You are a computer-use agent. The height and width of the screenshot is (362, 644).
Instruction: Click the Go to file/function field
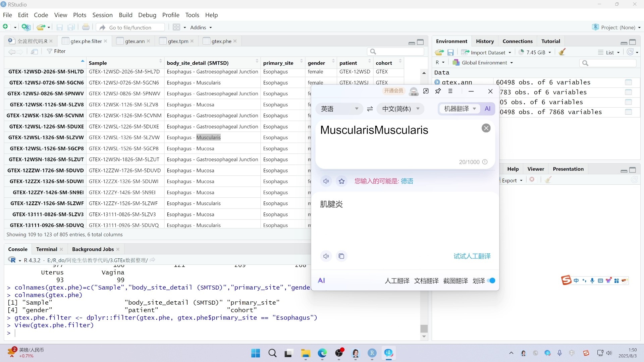[x=130, y=27]
